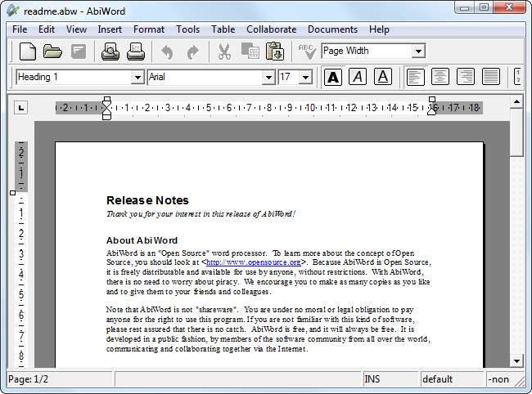Click in the font size field showing 17
This screenshot has width=532, height=394.
(289, 77)
